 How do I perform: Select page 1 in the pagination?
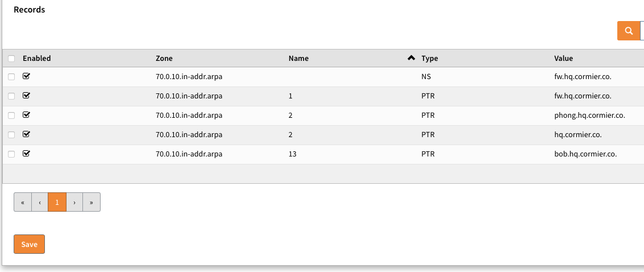click(x=57, y=202)
